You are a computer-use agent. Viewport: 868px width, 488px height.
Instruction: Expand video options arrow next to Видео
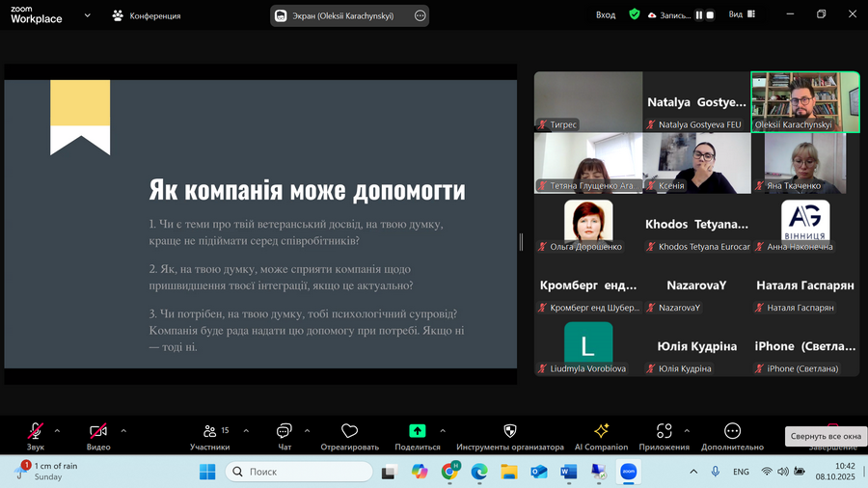[x=123, y=431]
